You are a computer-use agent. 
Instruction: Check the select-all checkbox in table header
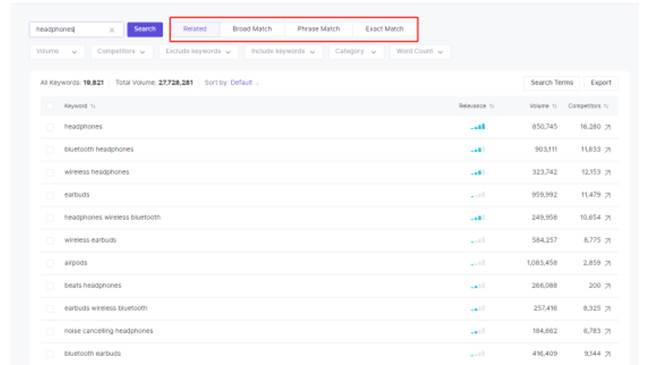click(x=50, y=106)
